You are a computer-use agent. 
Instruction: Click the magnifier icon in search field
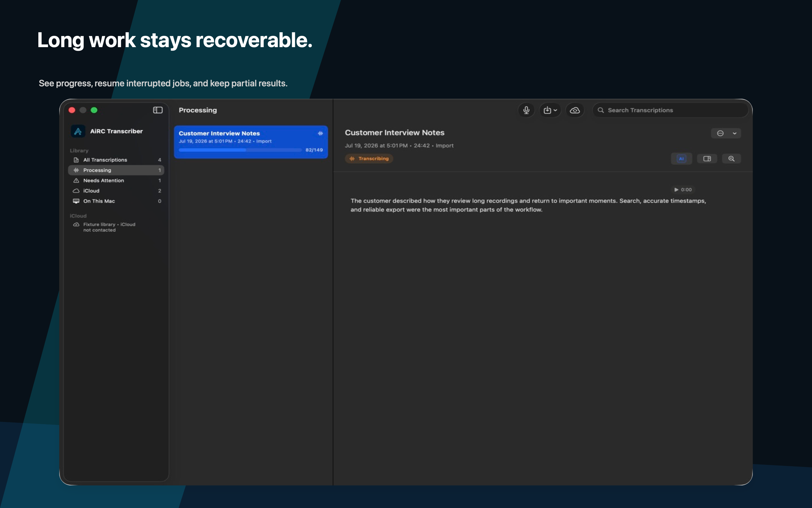point(601,110)
